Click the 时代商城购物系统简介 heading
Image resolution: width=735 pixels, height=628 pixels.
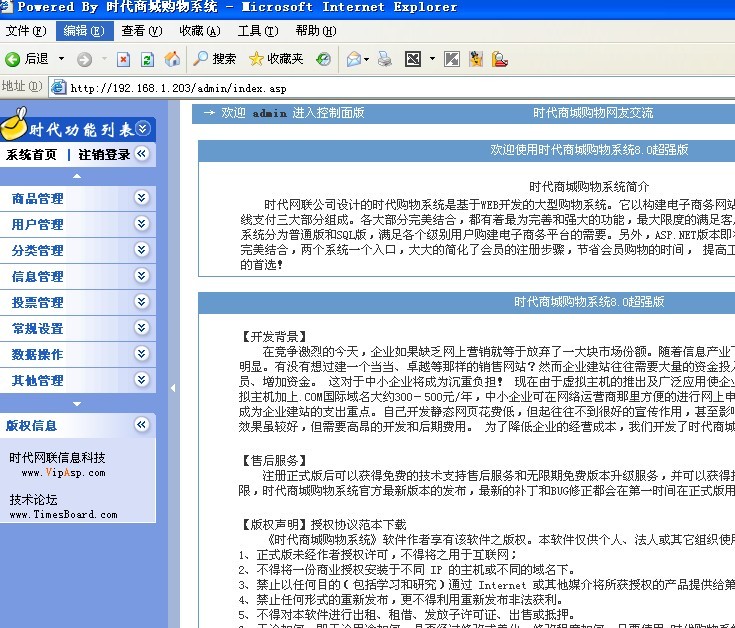(589, 187)
